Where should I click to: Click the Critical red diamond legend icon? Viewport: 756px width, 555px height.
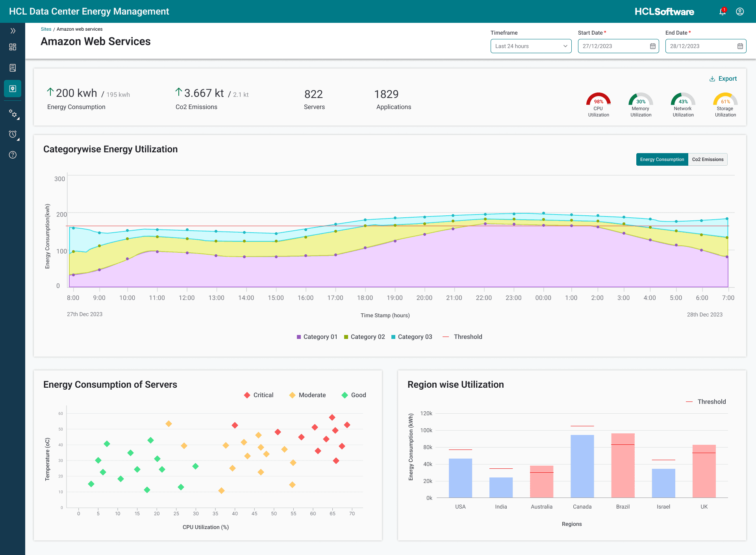(x=247, y=395)
